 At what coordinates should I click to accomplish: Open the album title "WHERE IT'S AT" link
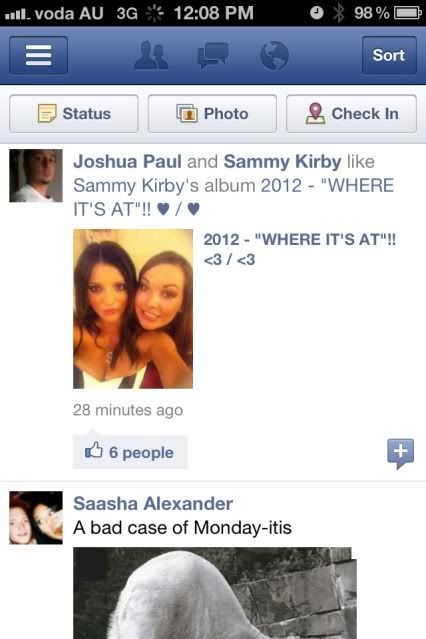pos(300,249)
